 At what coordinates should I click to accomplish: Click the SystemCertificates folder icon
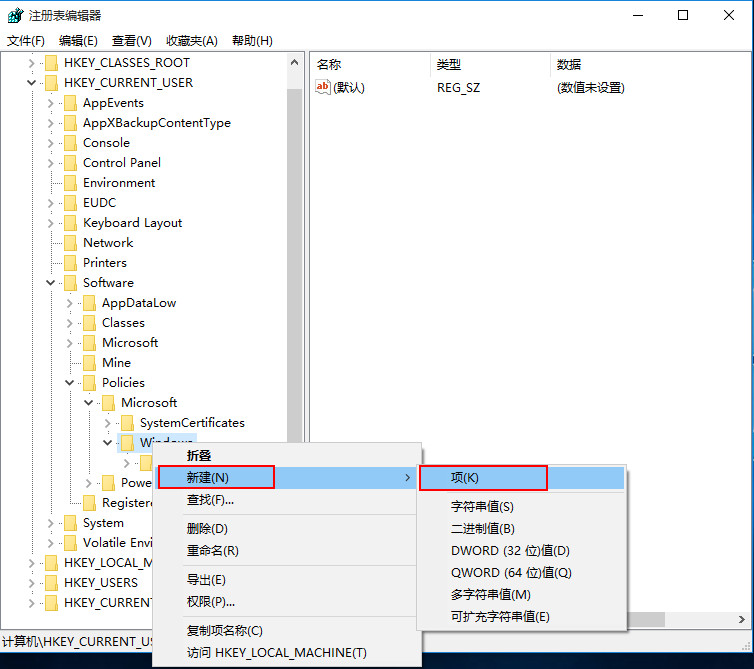(x=127, y=423)
